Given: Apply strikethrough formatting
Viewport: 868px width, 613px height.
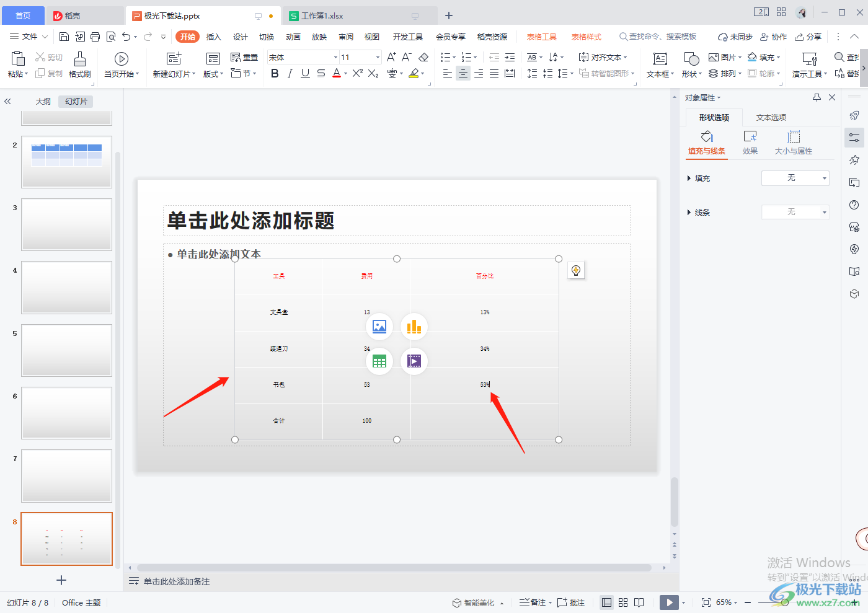Looking at the screenshot, I should coord(321,73).
